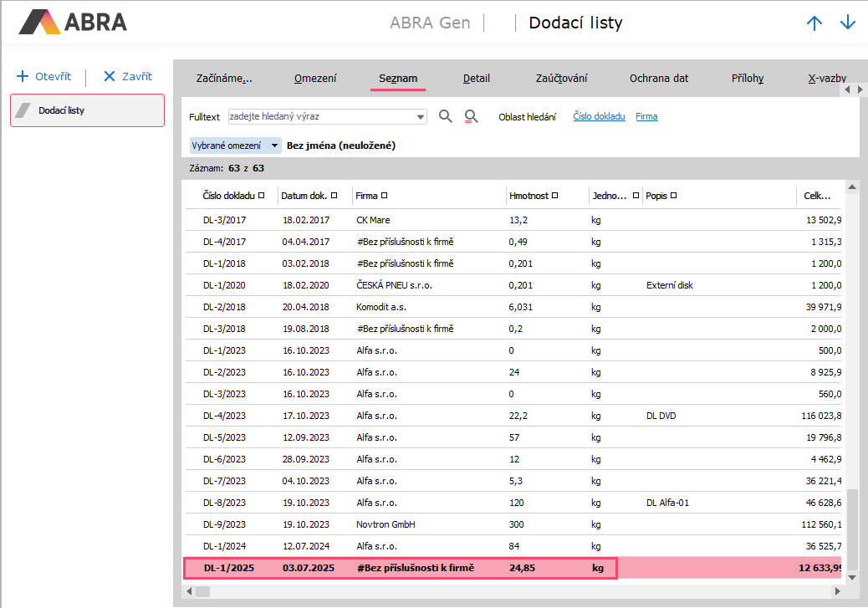Toggle sort box on Jedno... column

click(x=636, y=196)
